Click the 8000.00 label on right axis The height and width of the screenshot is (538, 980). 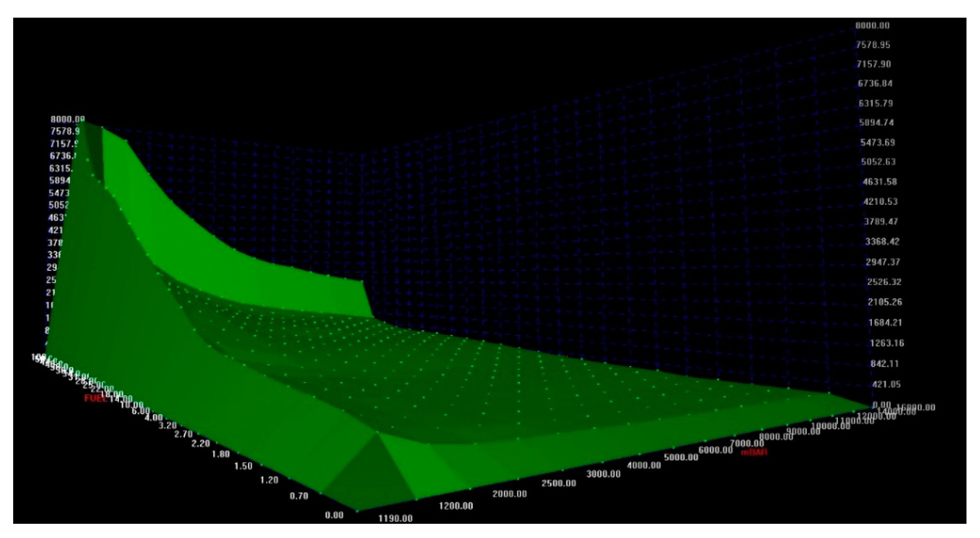(x=872, y=26)
